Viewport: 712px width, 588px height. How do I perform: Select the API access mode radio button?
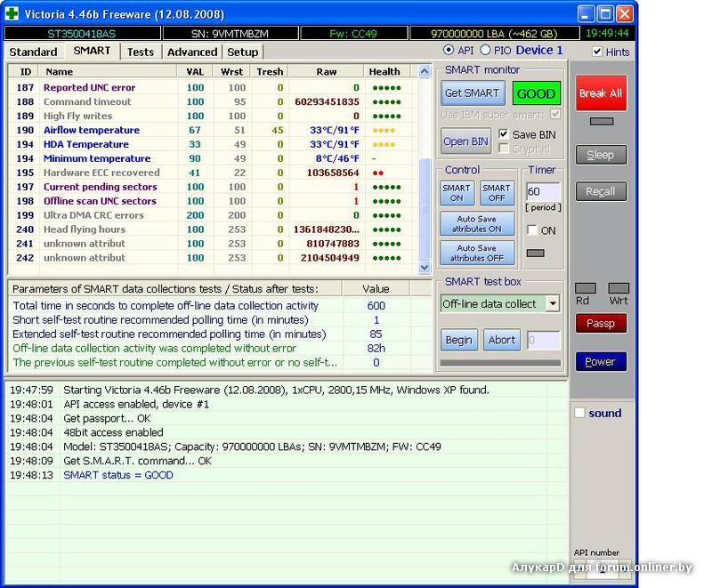coord(449,50)
